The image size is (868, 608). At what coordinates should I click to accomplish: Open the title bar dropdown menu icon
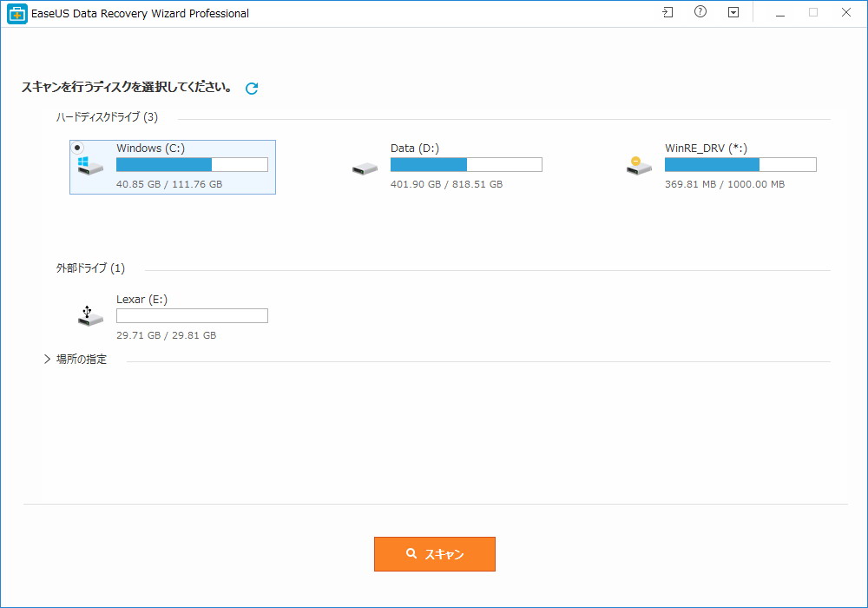(x=733, y=12)
